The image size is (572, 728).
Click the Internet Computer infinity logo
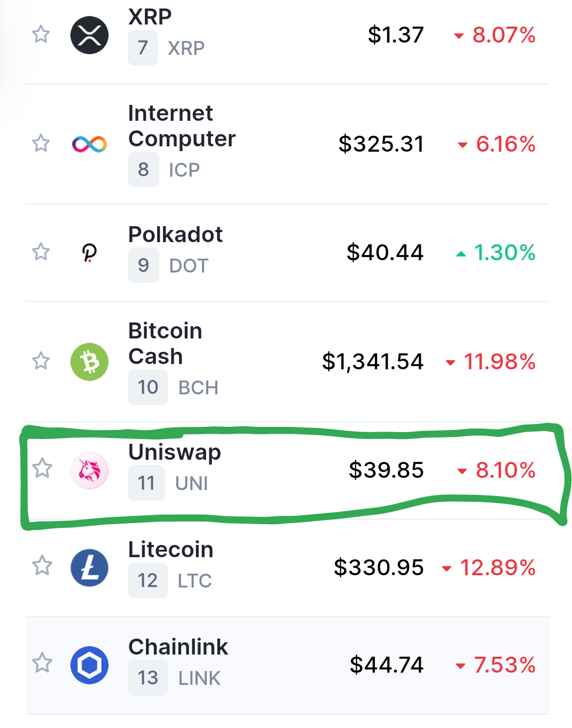pyautogui.click(x=89, y=144)
